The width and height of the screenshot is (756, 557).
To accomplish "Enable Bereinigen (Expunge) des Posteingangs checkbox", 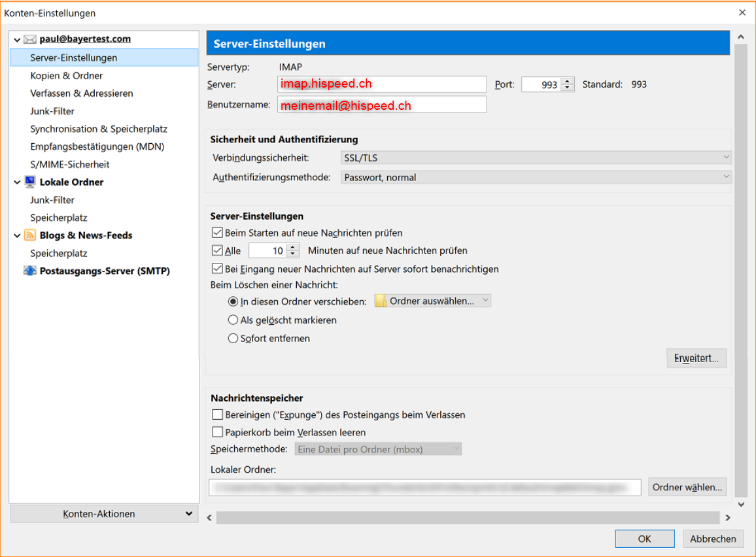I will coord(217,414).
